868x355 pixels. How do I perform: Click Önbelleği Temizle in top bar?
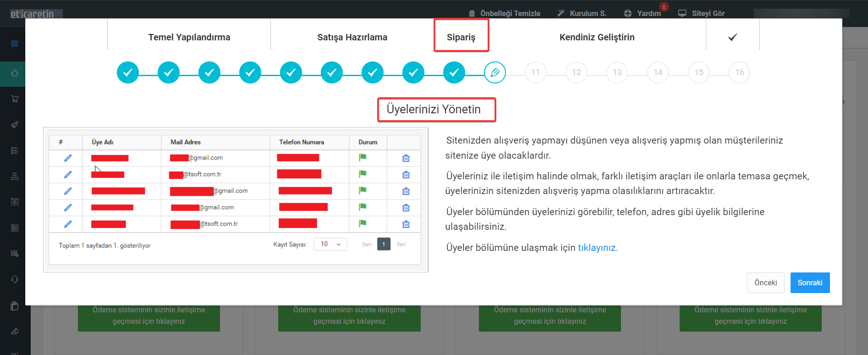coord(510,13)
